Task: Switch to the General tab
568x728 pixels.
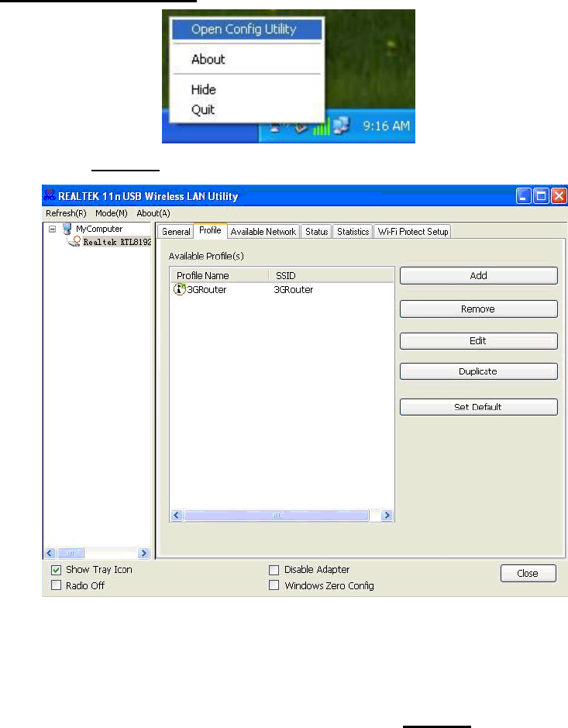Action: pyautogui.click(x=176, y=232)
